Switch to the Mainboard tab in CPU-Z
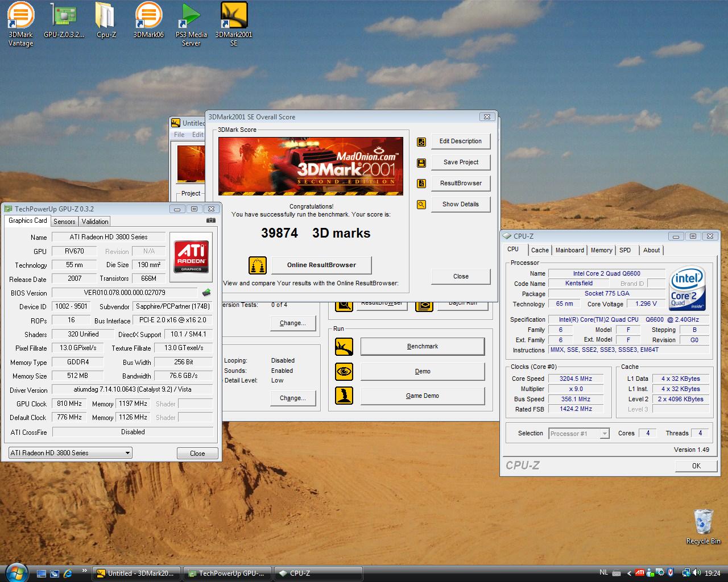Screen dimensions: 728x582 [569, 250]
